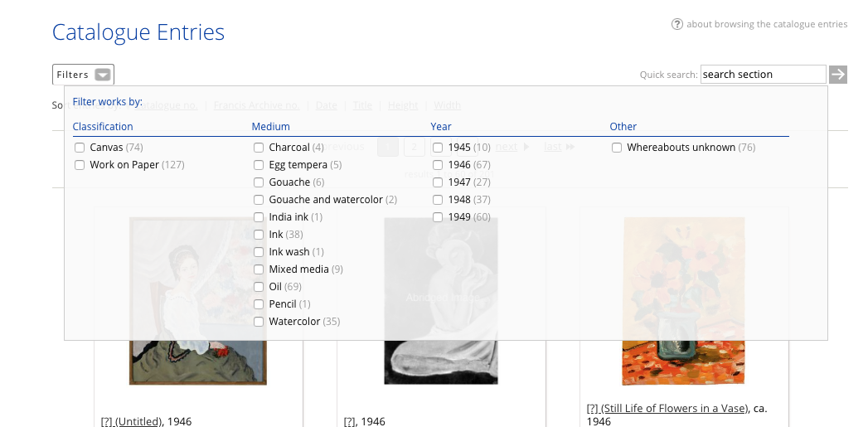Viewport: 868px width, 427px height.
Task: Check the Mixed media filter
Action: pyautogui.click(x=259, y=269)
